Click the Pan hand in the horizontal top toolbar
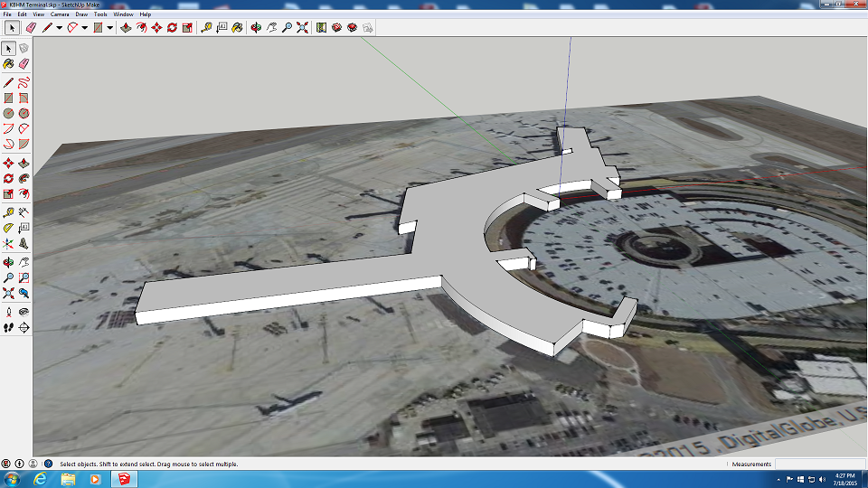 pyautogui.click(x=271, y=28)
